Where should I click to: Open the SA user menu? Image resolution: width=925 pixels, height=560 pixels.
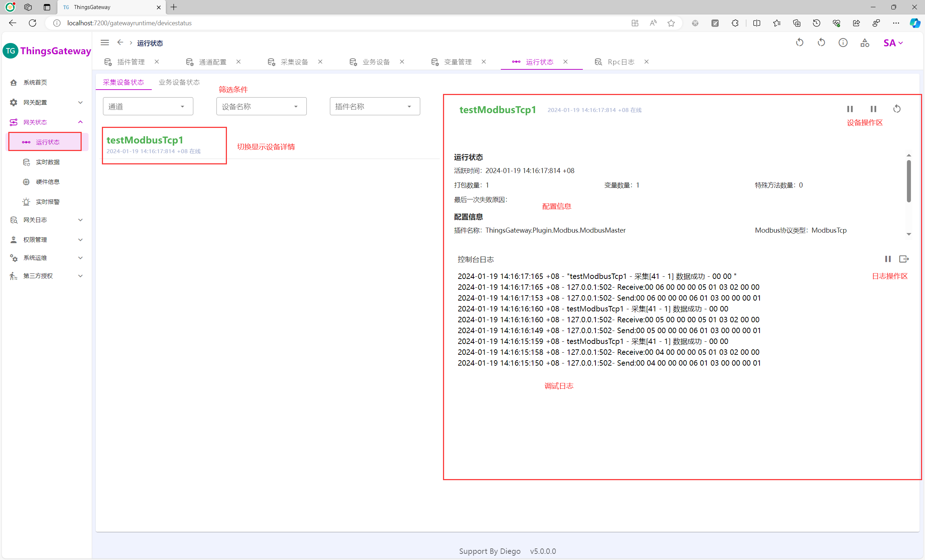coord(893,43)
